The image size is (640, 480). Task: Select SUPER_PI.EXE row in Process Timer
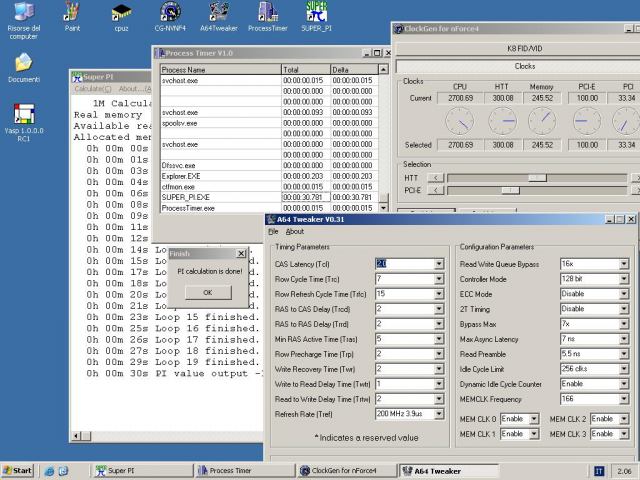coord(269,197)
